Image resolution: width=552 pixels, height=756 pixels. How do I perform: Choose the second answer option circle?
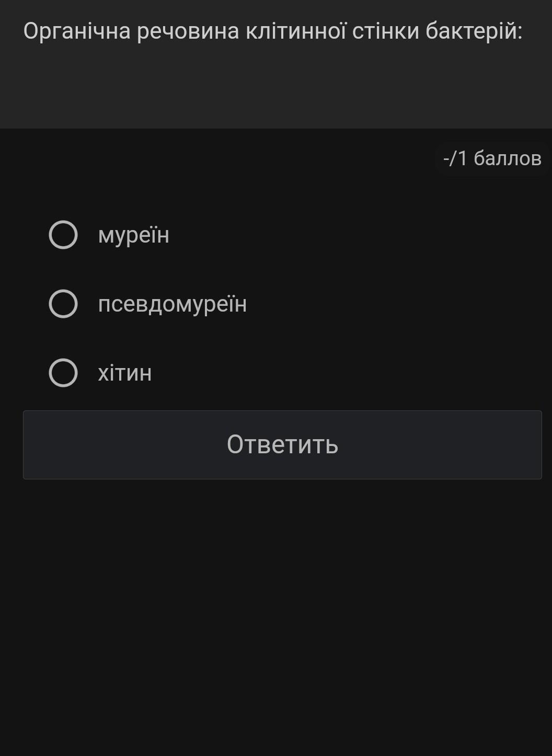[x=63, y=304]
